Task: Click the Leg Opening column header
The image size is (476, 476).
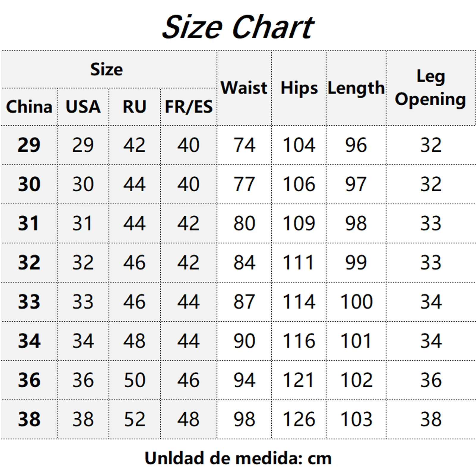Action: click(x=430, y=88)
